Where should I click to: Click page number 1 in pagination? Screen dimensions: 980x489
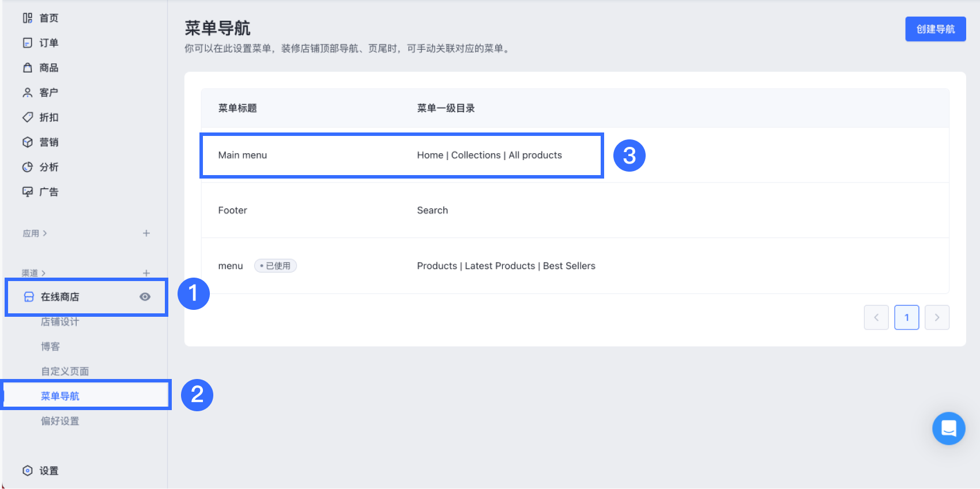906,317
